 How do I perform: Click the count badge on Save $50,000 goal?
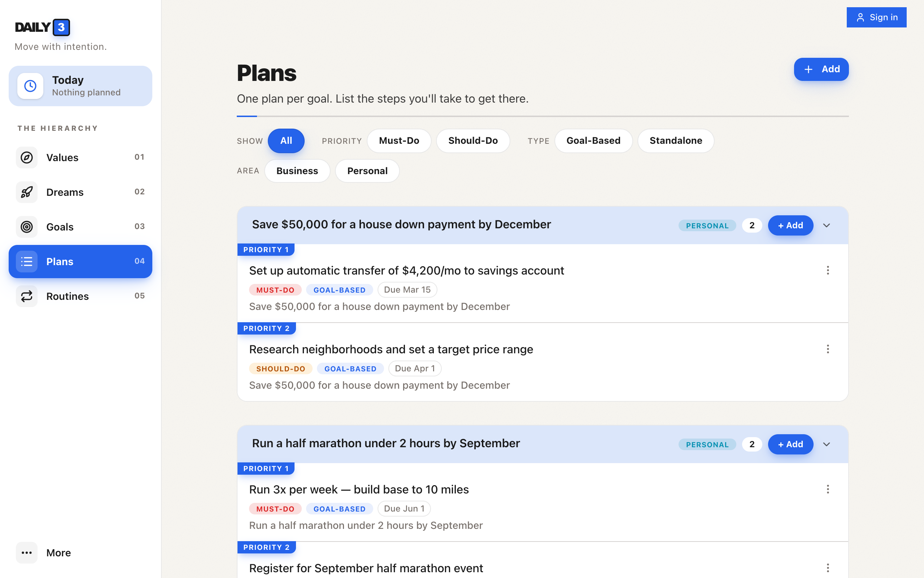pos(752,225)
